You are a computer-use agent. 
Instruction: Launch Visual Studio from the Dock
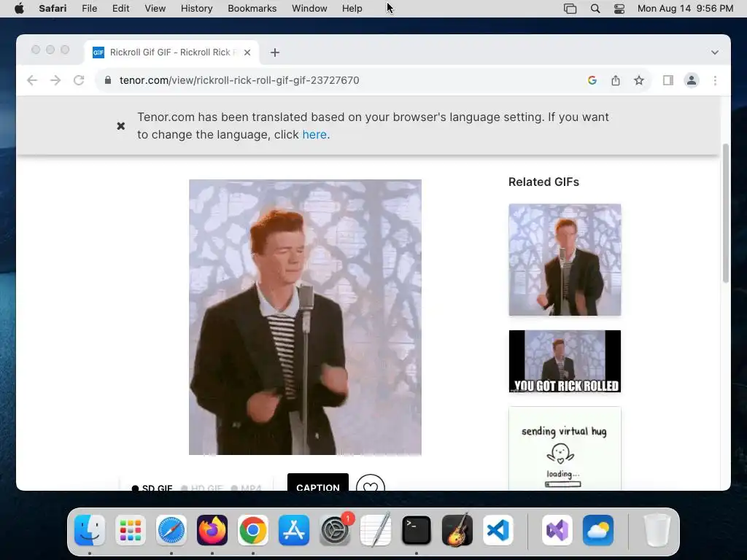[557, 530]
